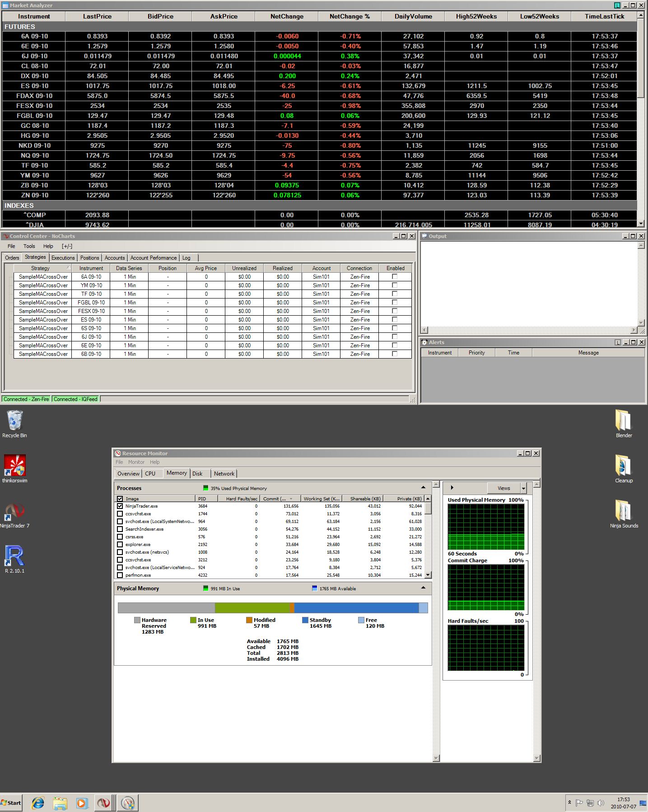Switch to the CPU tab in Resource Monitor
648x812 pixels.
[150, 474]
